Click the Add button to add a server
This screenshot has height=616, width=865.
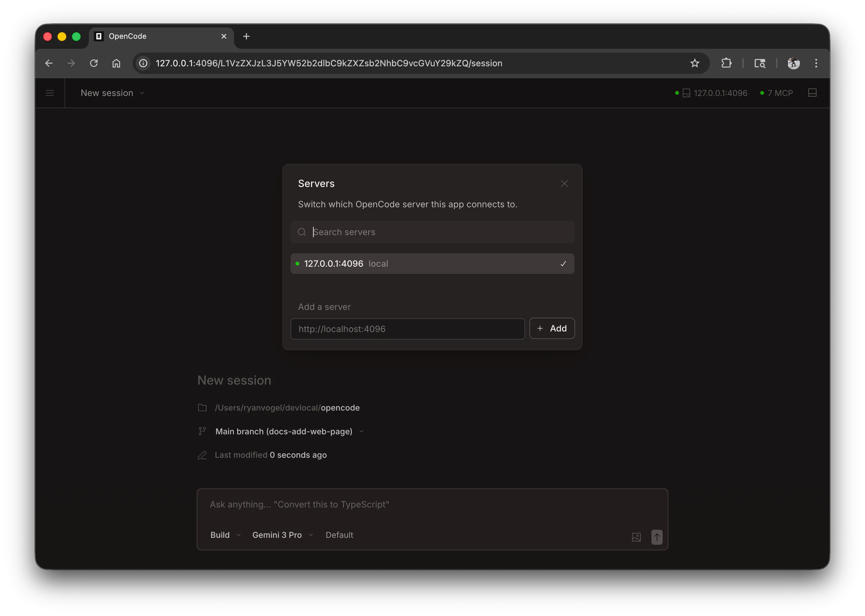(x=552, y=328)
